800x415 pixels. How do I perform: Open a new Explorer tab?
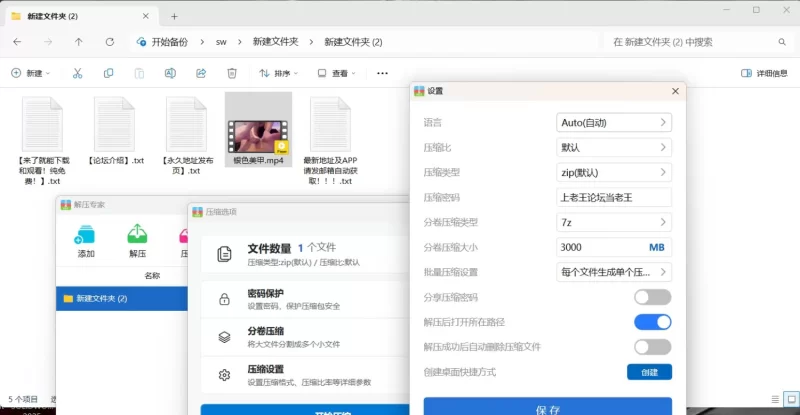(174, 16)
